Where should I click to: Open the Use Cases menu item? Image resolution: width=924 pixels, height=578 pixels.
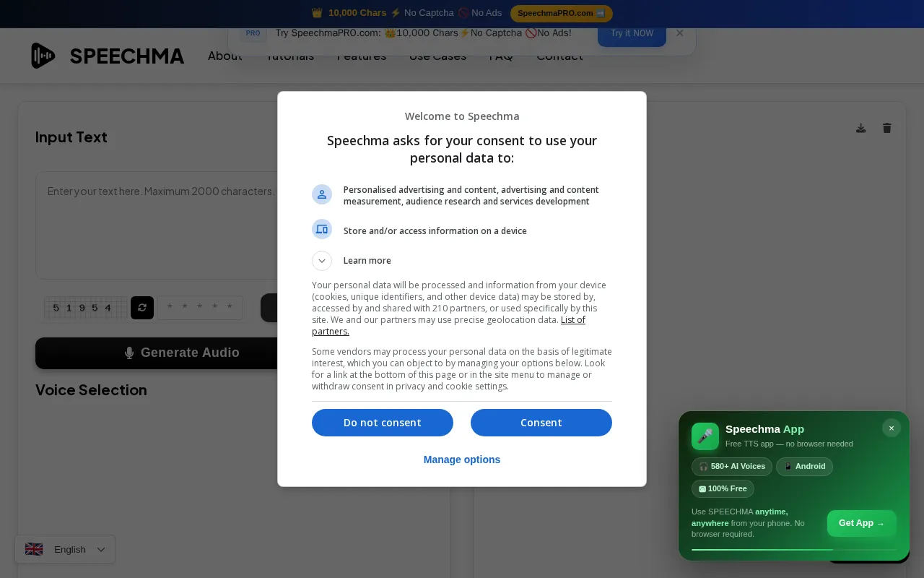click(437, 56)
